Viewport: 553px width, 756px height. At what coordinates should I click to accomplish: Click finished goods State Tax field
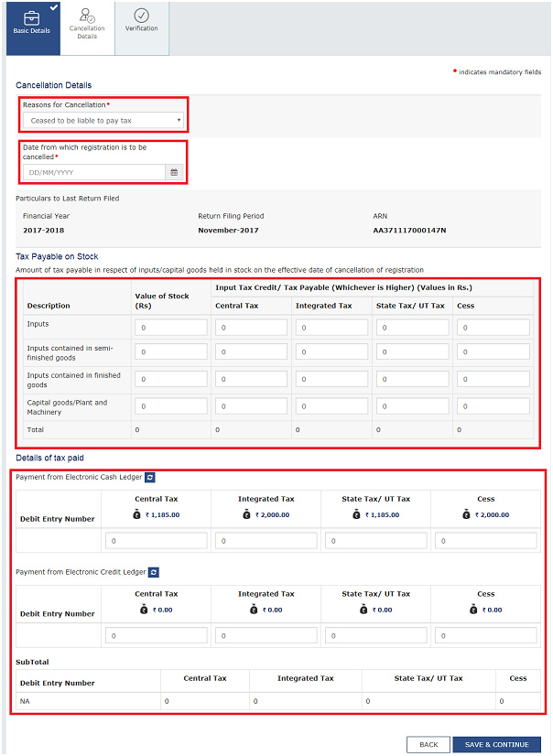pos(412,379)
